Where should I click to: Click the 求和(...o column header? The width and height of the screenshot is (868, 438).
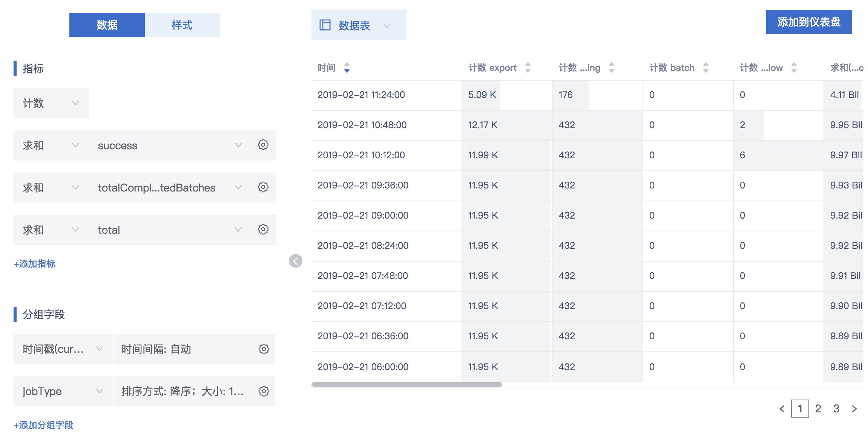tap(847, 68)
